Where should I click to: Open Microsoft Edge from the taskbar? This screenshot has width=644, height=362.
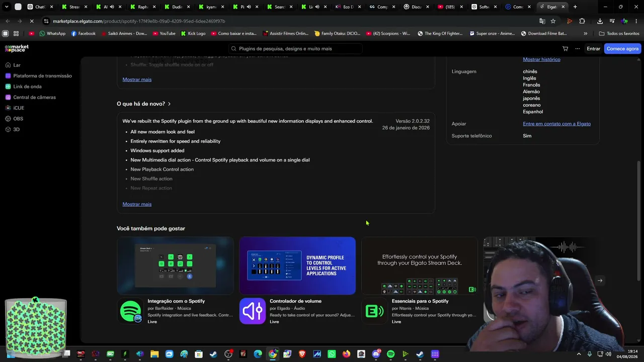point(258,354)
